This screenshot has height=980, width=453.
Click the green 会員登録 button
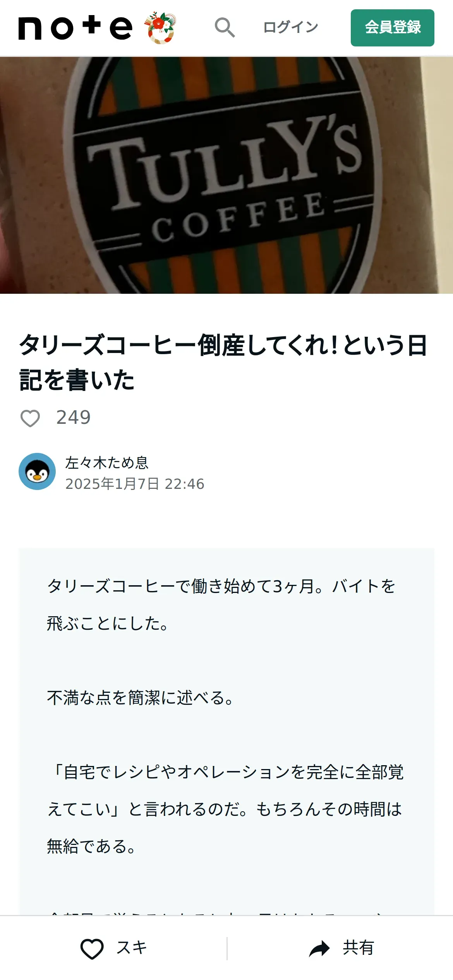392,28
